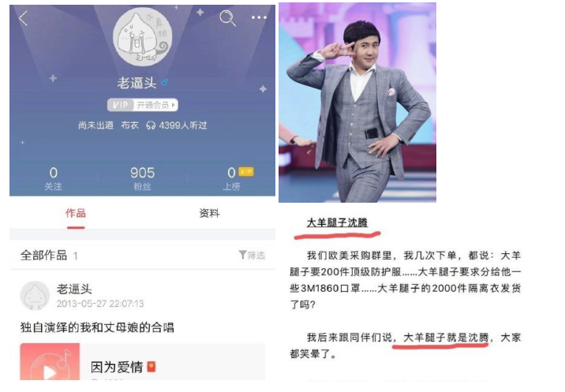
Task: Tap the red envelope icon beside 因为爱情
Action: (x=152, y=367)
